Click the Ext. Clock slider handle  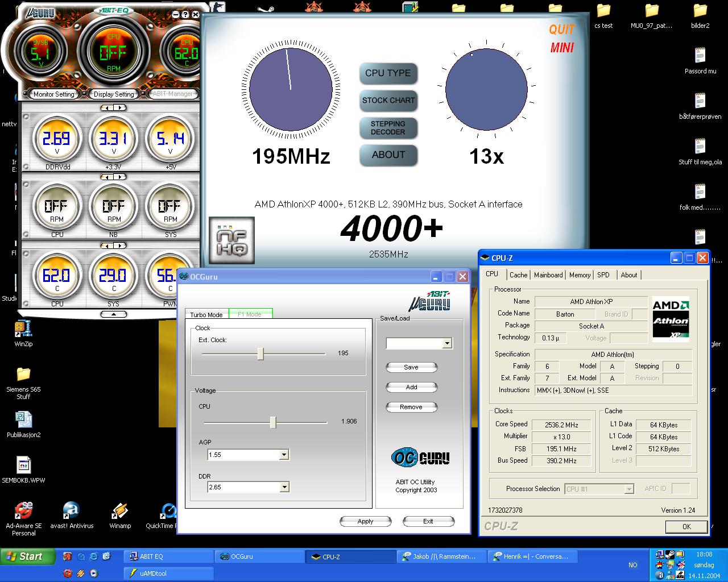[260, 354]
